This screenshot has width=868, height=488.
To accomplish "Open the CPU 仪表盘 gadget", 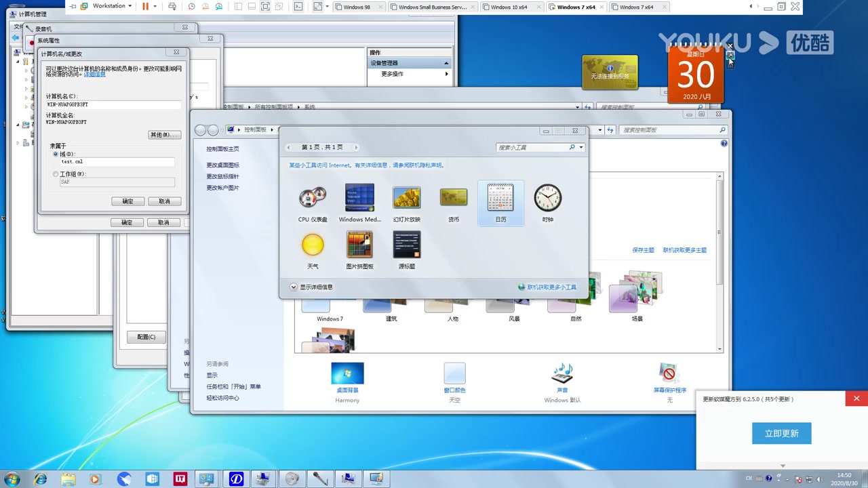I will coord(313,203).
